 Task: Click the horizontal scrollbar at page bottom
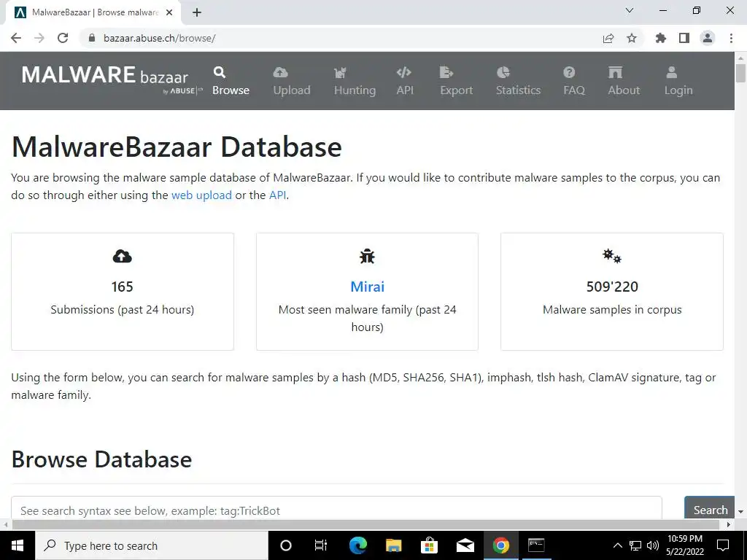click(365, 524)
